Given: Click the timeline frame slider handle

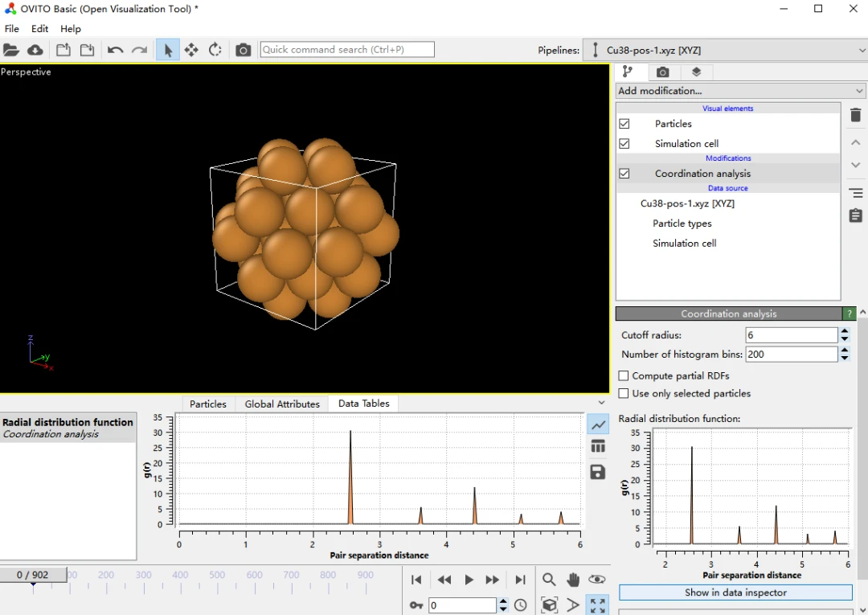Looking at the screenshot, I should (33, 575).
